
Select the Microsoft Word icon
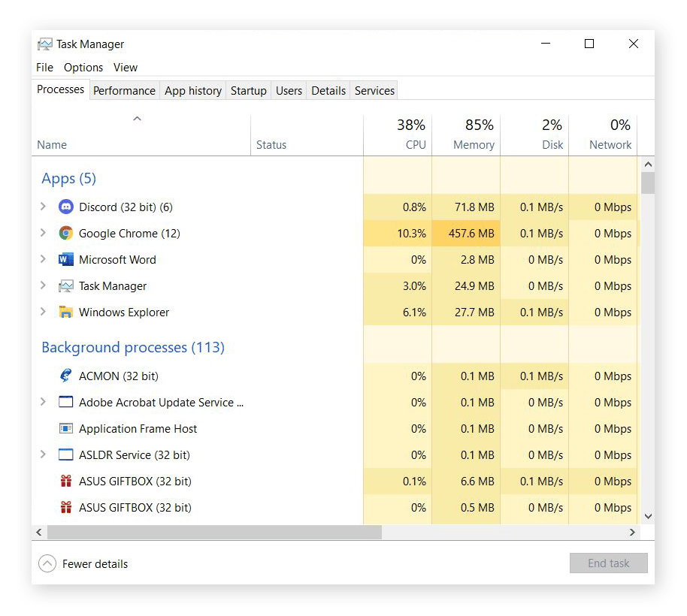65,259
